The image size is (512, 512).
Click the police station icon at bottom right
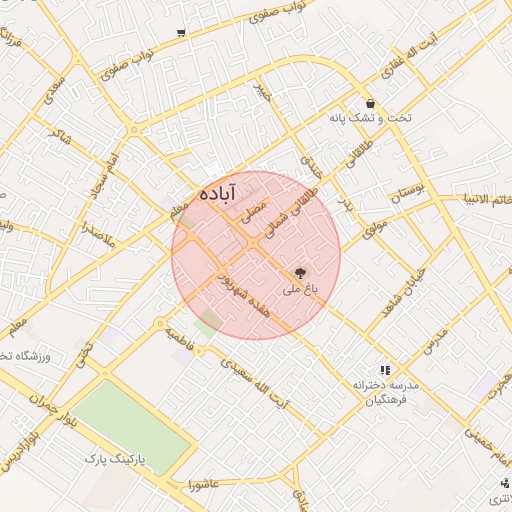click(x=505, y=483)
